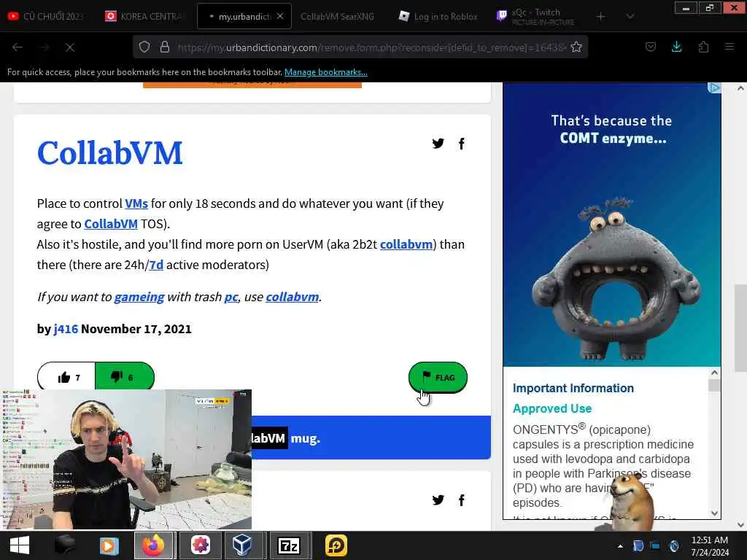Open the red flower-icon taskbar app
Screen dimensions: 747x560
pos(201,545)
